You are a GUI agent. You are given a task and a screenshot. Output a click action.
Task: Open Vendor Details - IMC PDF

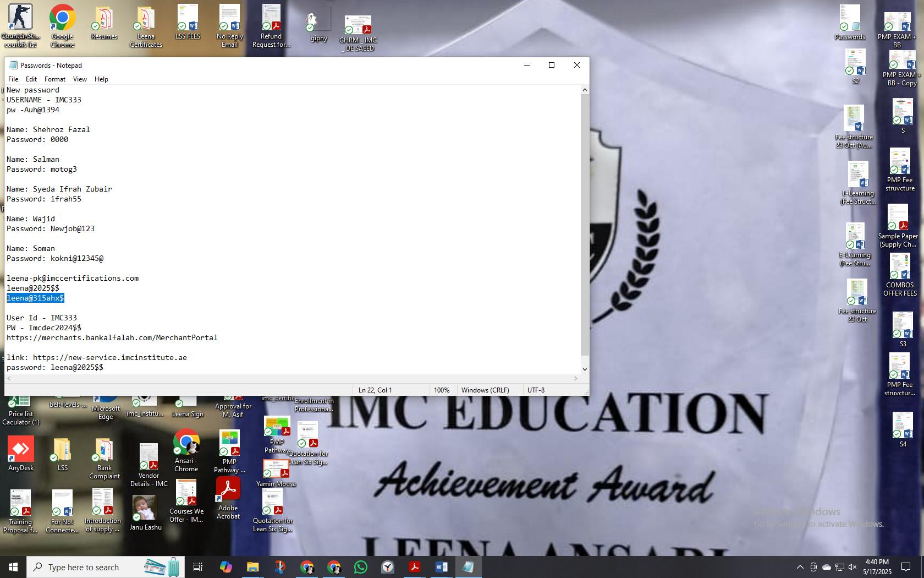tap(148, 466)
